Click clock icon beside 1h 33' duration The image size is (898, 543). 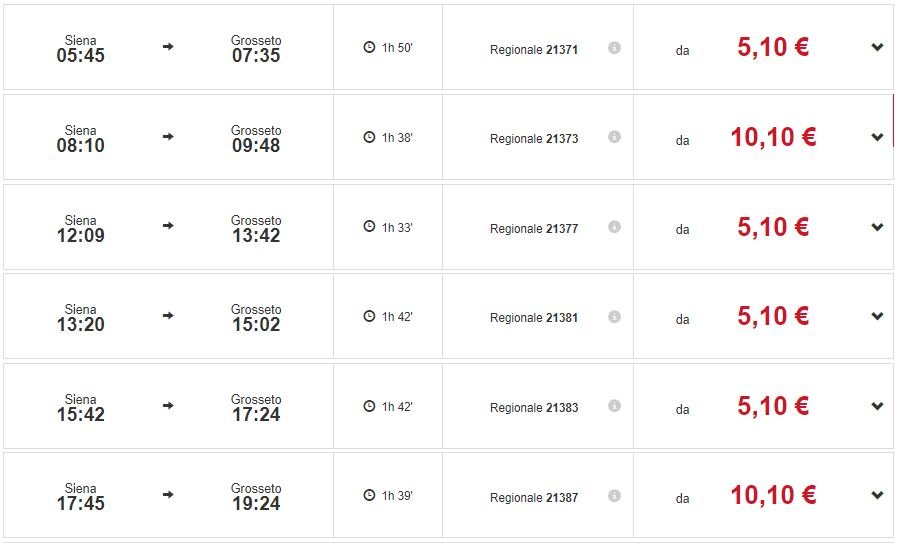point(369,227)
